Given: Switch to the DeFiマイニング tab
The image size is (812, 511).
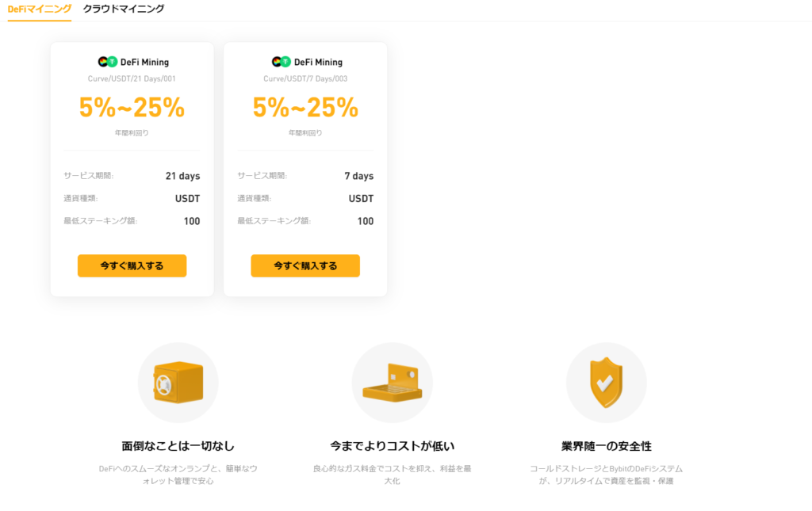Looking at the screenshot, I should tap(40, 9).
